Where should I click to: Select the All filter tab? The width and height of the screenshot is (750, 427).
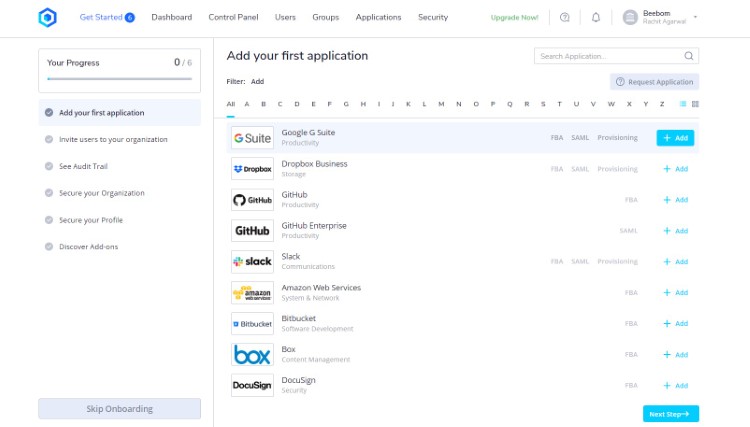click(x=231, y=104)
